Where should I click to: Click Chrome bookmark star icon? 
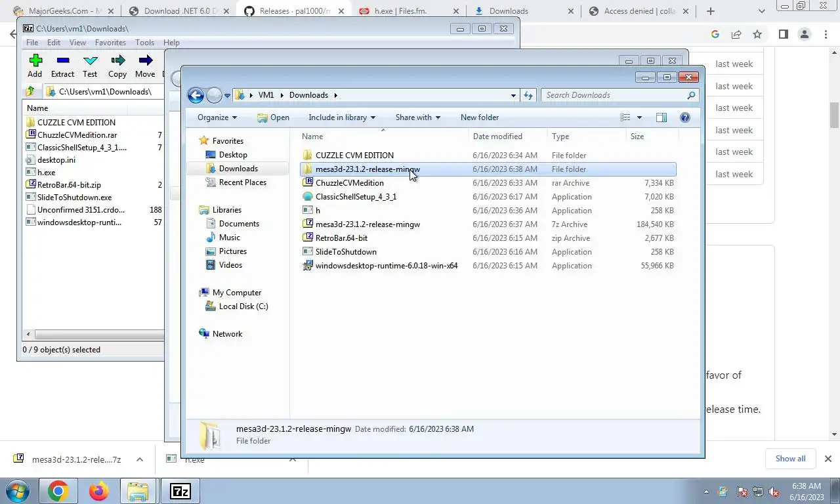(x=757, y=35)
